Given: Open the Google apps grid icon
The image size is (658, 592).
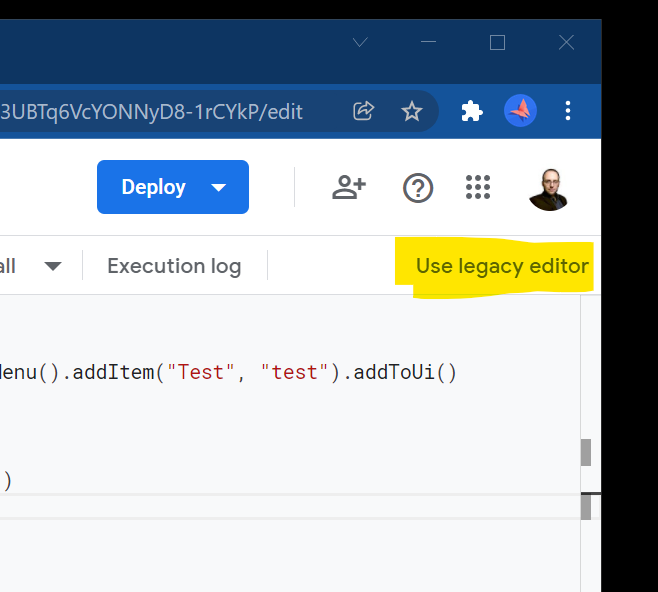Looking at the screenshot, I should (478, 187).
